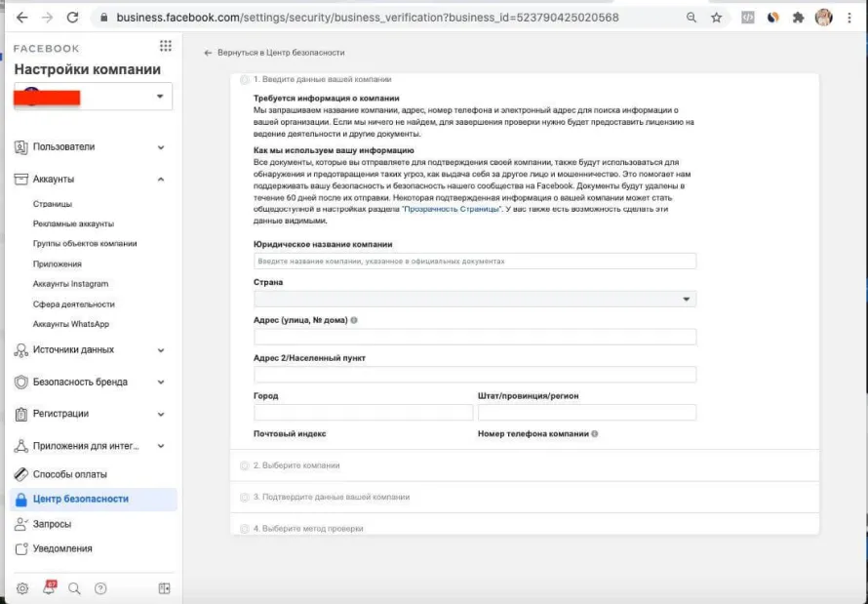
Task: Click Штат/провинция/регион field
Action: (x=587, y=413)
